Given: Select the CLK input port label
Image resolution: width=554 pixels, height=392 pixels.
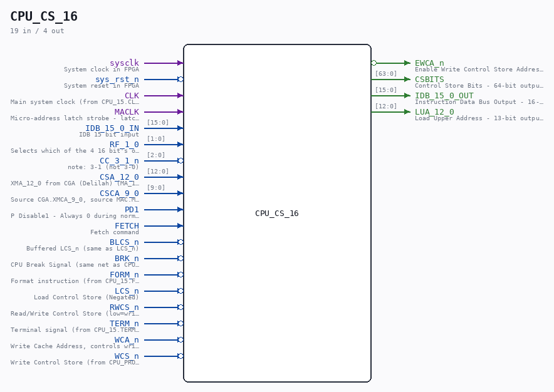Looking at the screenshot, I should pyautogui.click(x=132, y=95).
